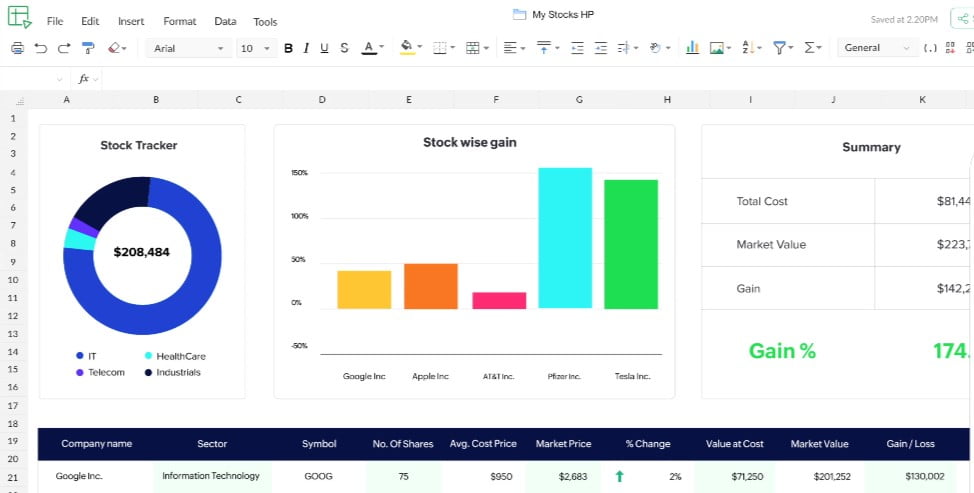974x493 pixels.
Task: Click the Sigma sum functions icon
Action: point(809,48)
